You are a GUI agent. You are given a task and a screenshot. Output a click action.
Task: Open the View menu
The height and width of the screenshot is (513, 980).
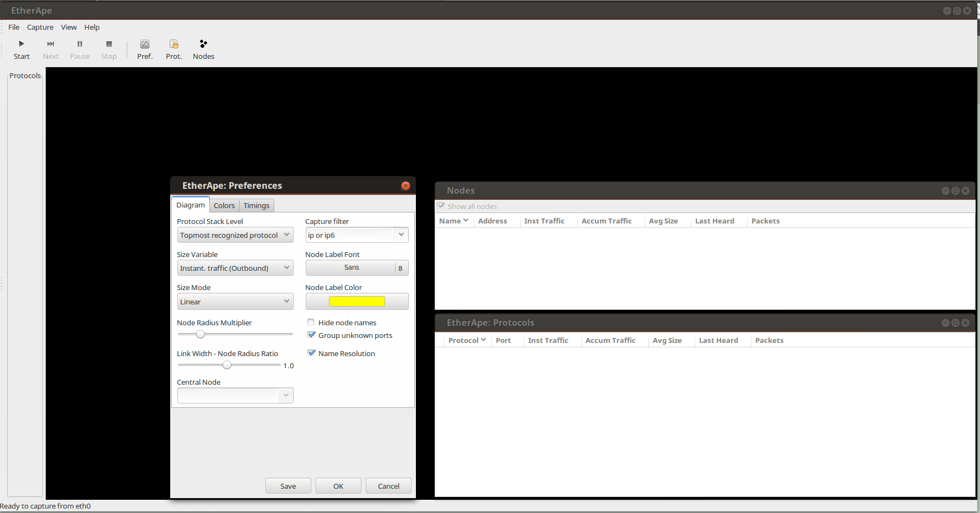pos(69,27)
